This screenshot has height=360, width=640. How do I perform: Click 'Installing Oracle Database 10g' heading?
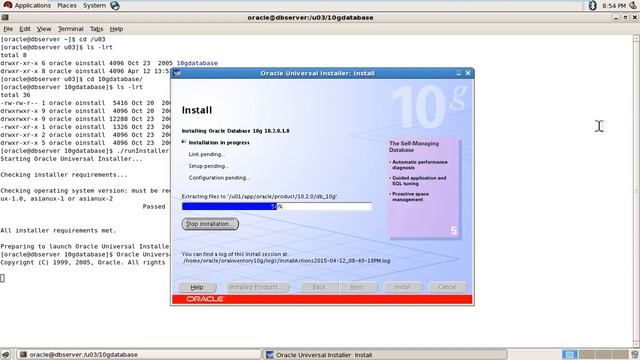point(236,131)
